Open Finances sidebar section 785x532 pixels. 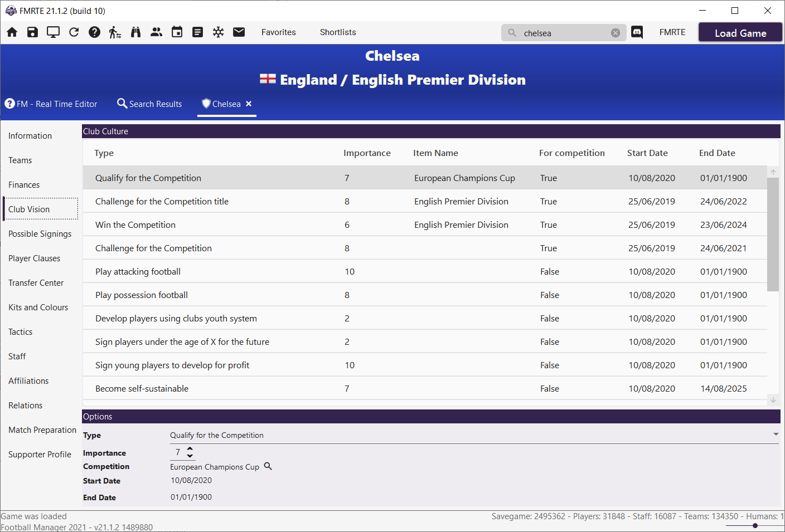[24, 185]
